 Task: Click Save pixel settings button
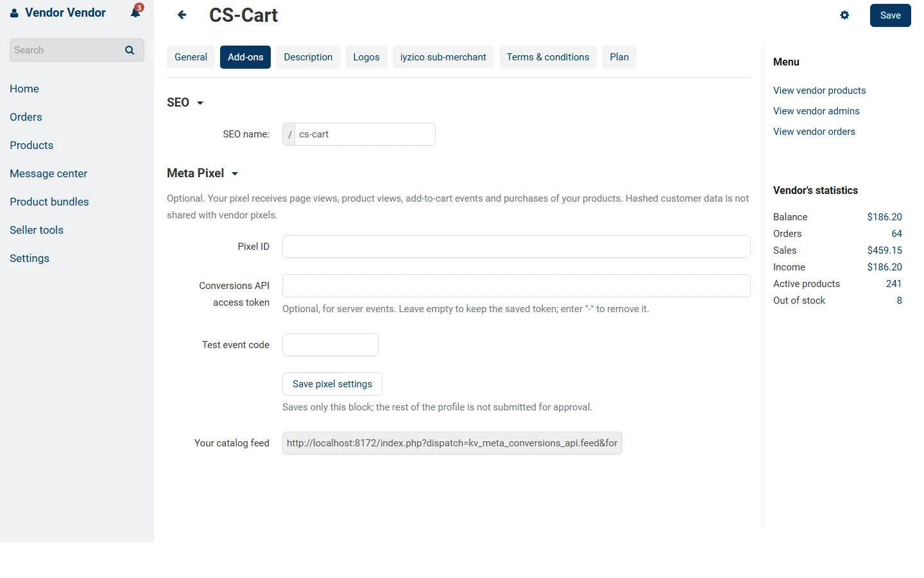point(332,384)
